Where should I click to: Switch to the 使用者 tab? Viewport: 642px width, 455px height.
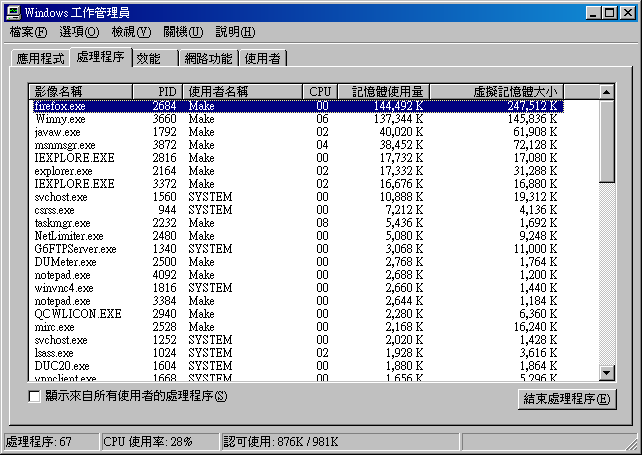click(x=262, y=59)
